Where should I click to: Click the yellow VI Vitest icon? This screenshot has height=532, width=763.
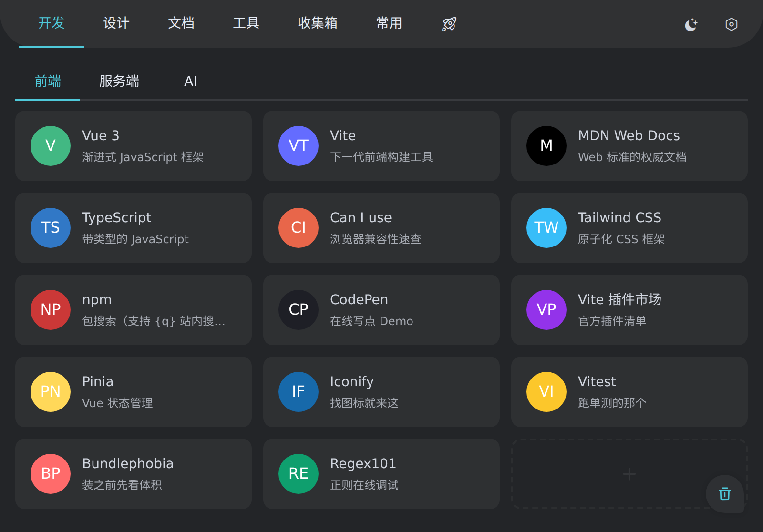pos(546,392)
